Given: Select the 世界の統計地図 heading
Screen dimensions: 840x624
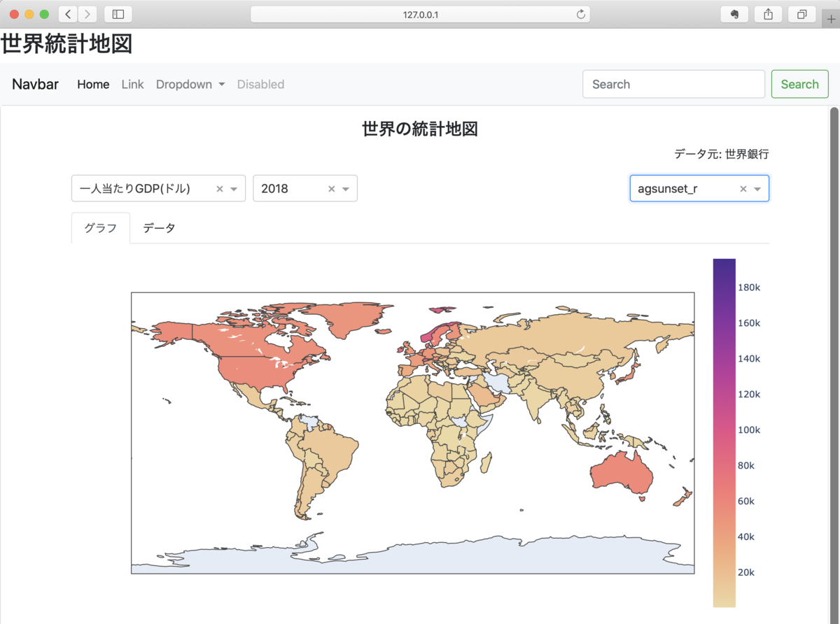Looking at the screenshot, I should tap(420, 129).
